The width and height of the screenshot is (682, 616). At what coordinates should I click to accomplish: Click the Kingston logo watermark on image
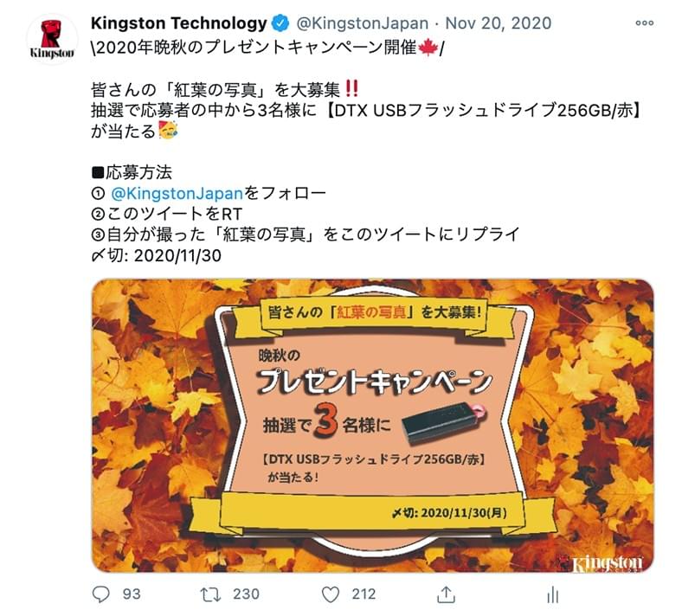coord(602,563)
